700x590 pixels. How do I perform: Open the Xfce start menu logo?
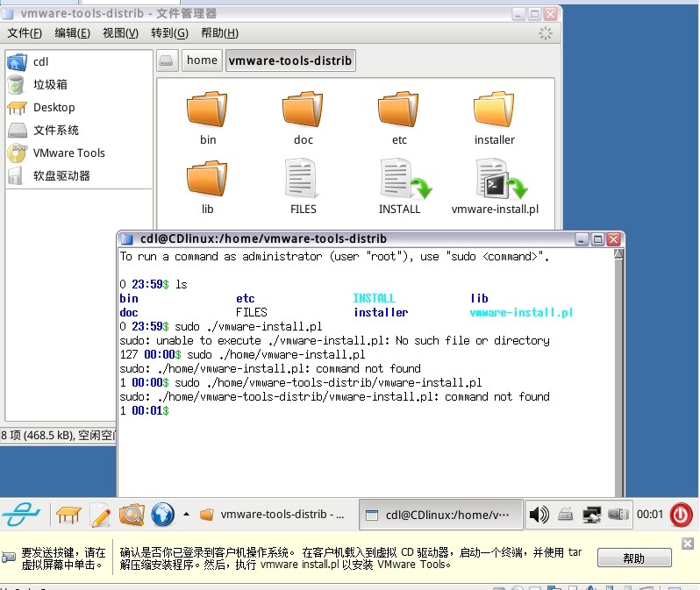21,514
